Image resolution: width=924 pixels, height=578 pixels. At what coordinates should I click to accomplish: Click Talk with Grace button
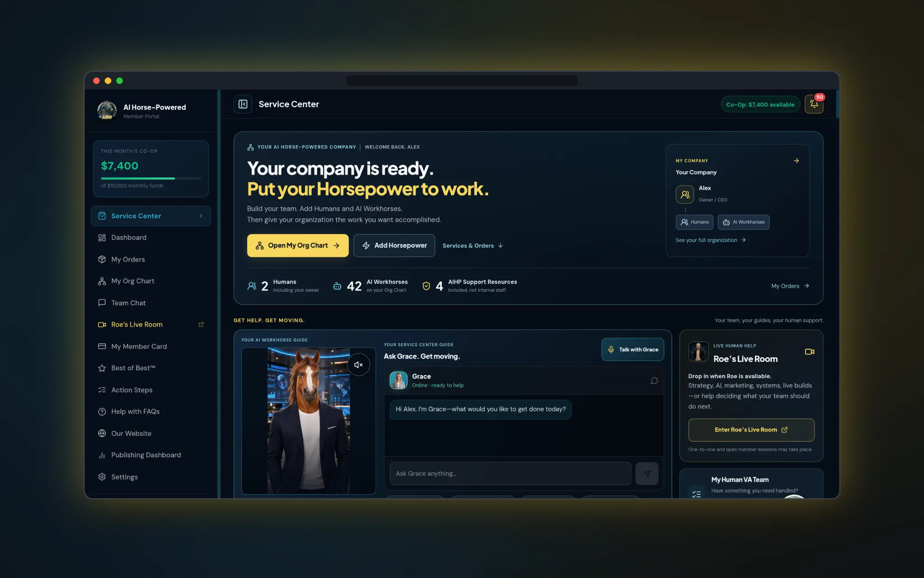[x=633, y=350]
